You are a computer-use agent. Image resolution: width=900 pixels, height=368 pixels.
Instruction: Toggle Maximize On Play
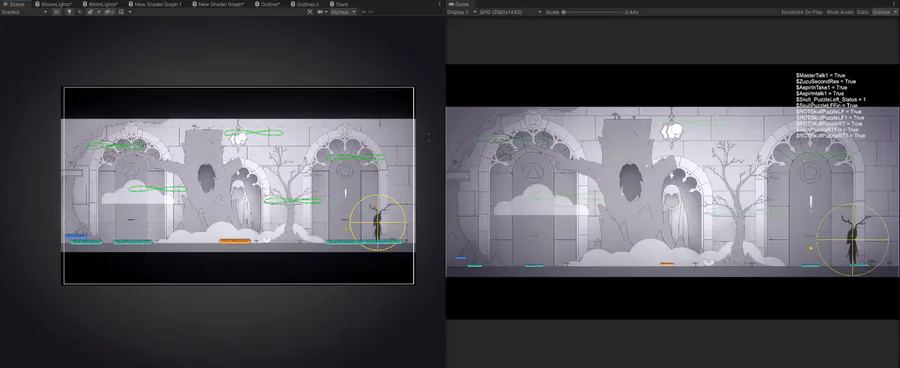click(802, 11)
